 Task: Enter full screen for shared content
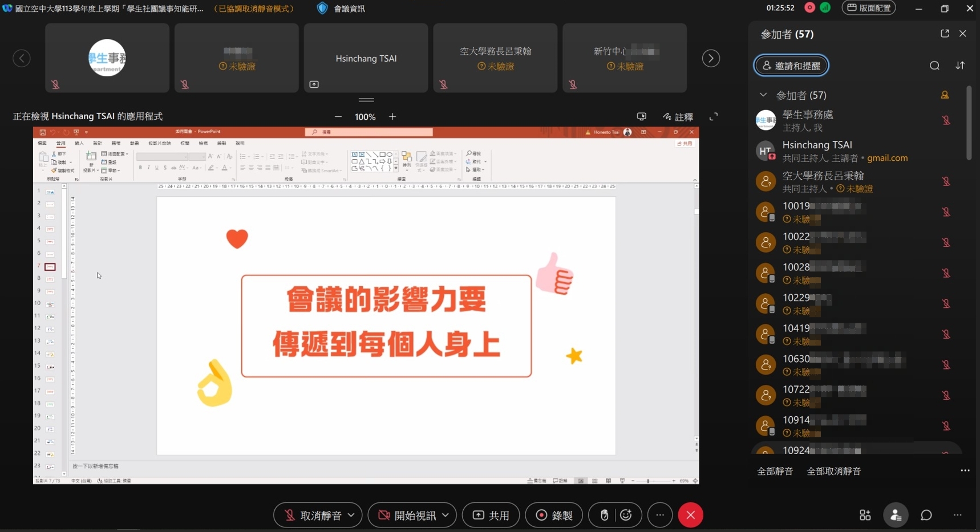(x=713, y=117)
